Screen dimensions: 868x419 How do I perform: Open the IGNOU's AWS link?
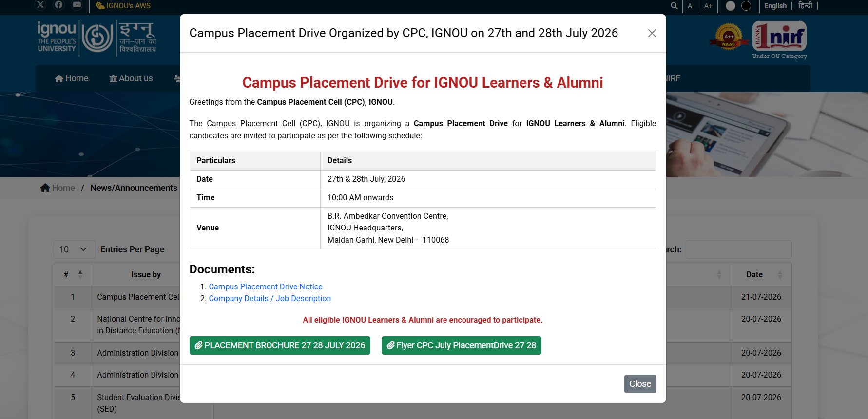(x=123, y=6)
